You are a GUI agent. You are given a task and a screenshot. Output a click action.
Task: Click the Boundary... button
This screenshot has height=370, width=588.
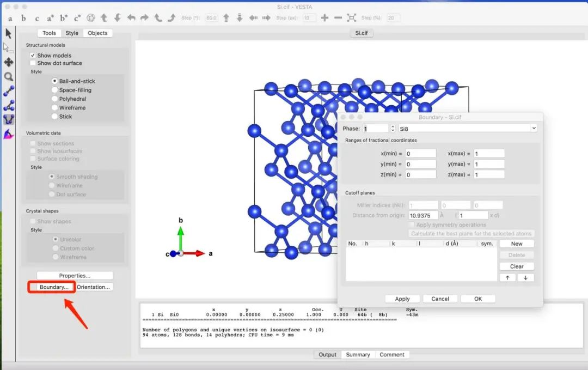point(54,287)
